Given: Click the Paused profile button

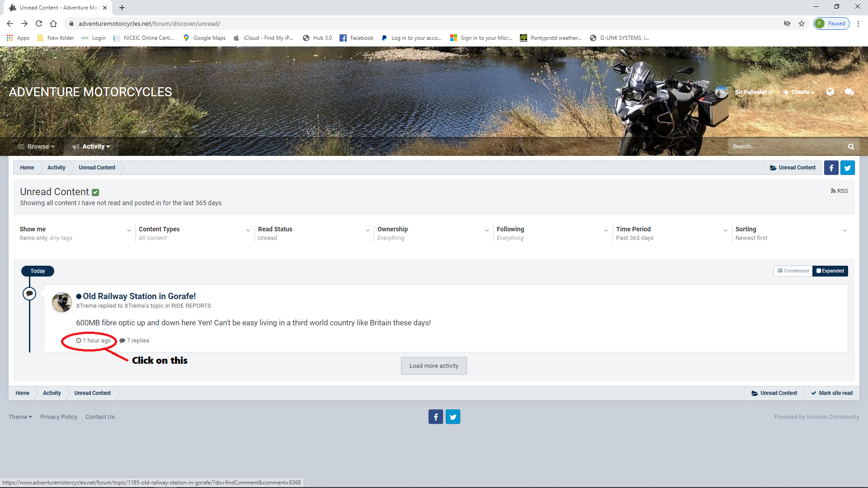Looking at the screenshot, I should [832, 23].
